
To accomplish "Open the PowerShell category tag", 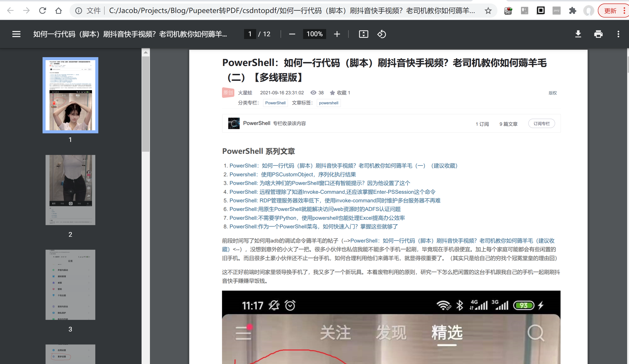I will (275, 103).
